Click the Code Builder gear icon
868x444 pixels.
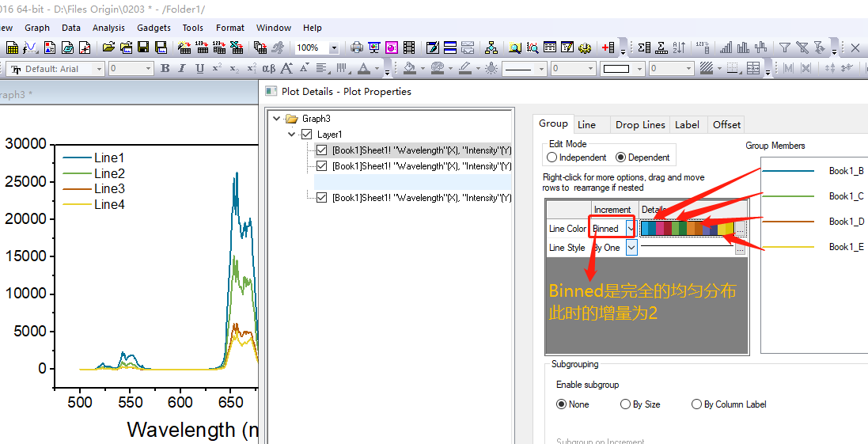[x=584, y=47]
